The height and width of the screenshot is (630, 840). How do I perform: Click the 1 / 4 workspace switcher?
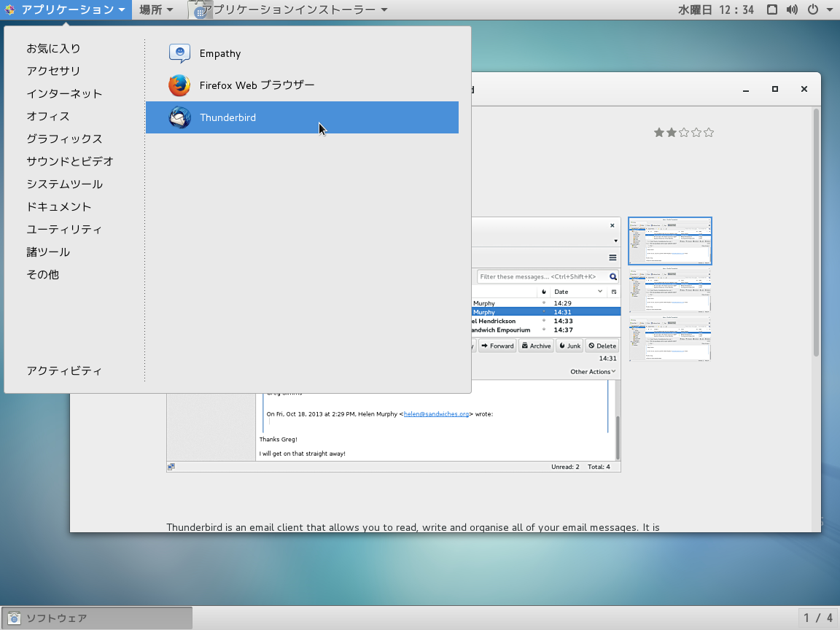(818, 618)
